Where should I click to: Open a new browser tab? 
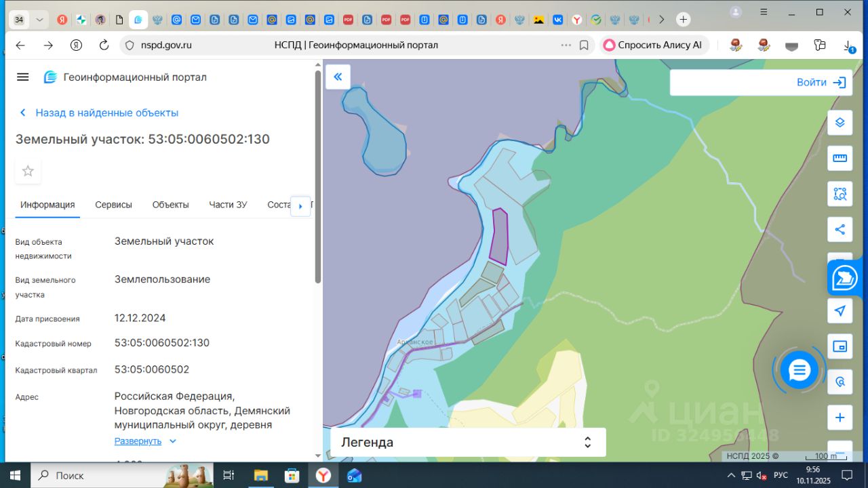pos(684,20)
